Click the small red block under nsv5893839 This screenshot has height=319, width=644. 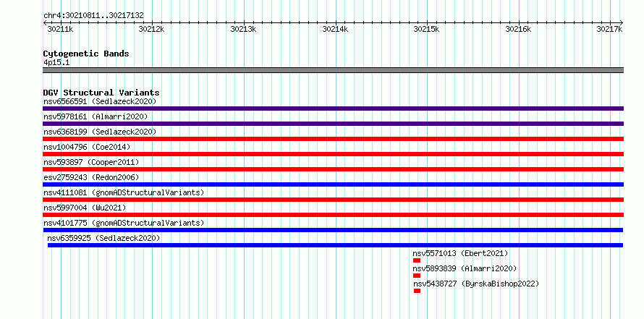coord(417,276)
